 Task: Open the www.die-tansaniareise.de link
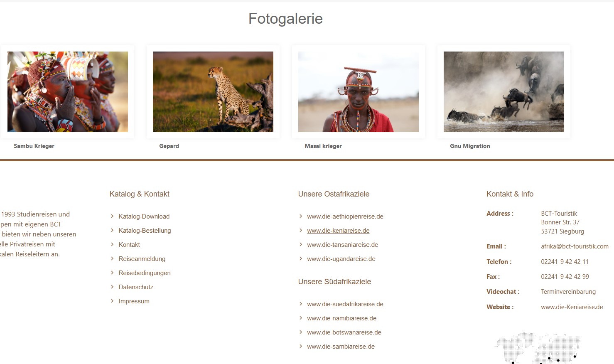click(343, 245)
